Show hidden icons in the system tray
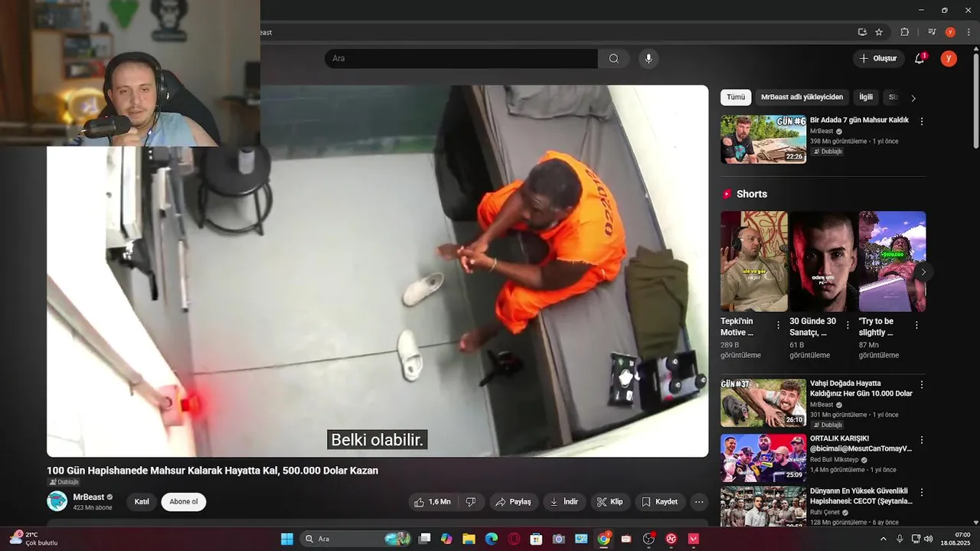Viewport: 980px width, 551px height. tap(884, 539)
